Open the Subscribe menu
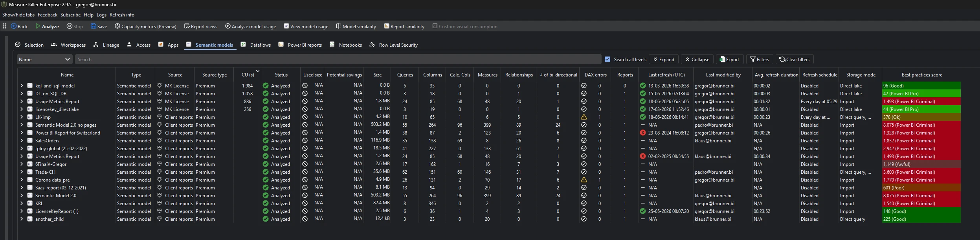The image size is (980, 240). (x=70, y=15)
